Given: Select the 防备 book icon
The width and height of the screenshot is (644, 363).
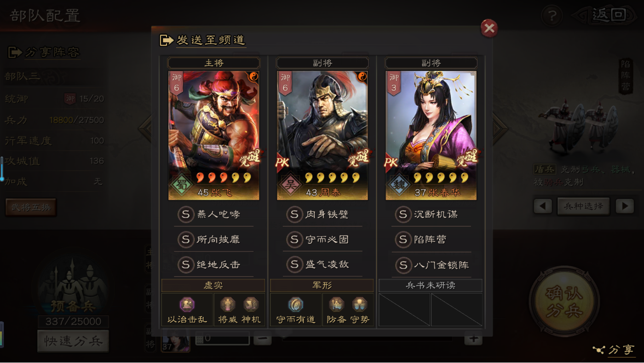Looking at the screenshot, I should pos(336,305).
